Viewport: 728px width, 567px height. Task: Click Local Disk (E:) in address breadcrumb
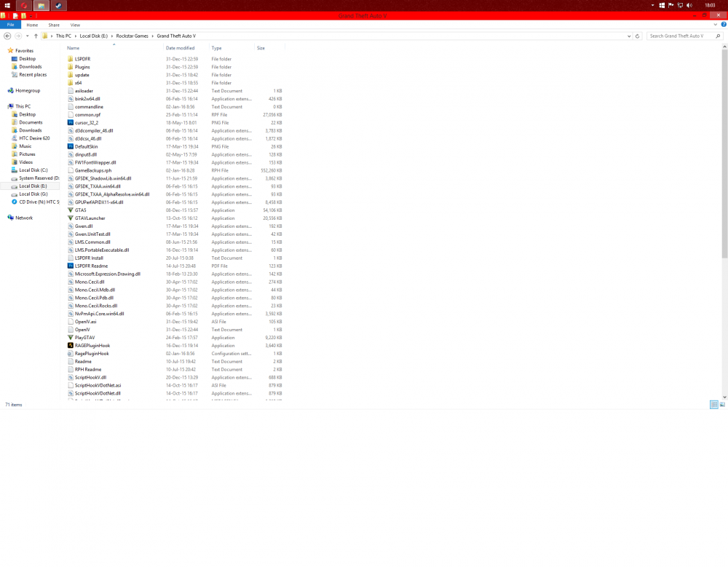[x=93, y=36]
